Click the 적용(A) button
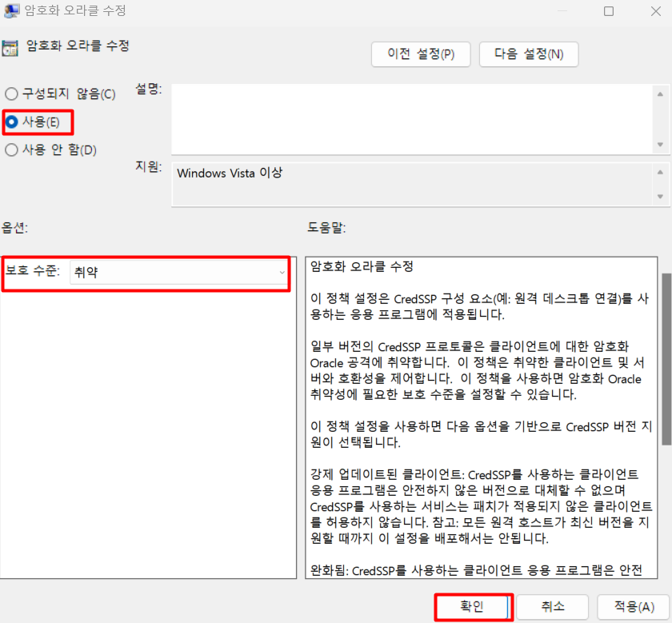Screen dimensions: 672x623 (x=634, y=607)
